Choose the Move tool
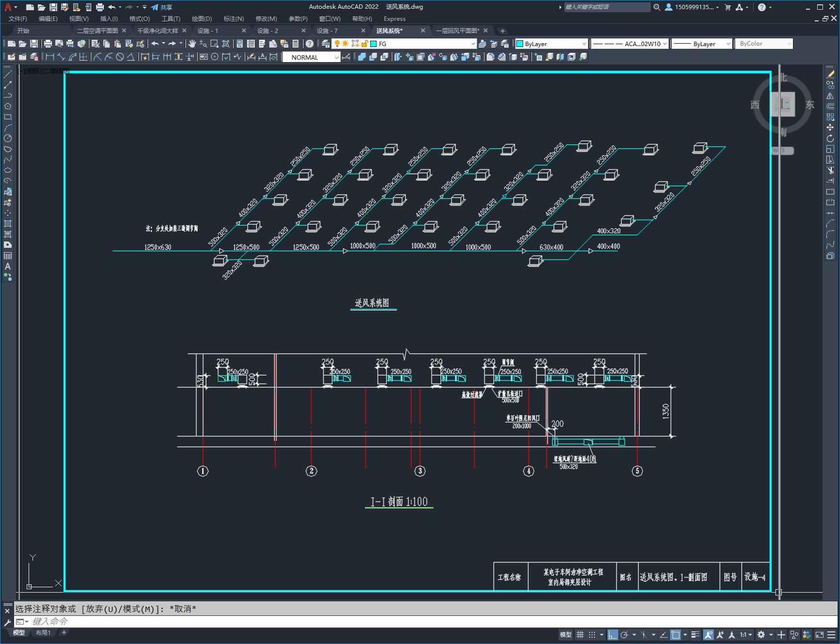 pos(830,128)
